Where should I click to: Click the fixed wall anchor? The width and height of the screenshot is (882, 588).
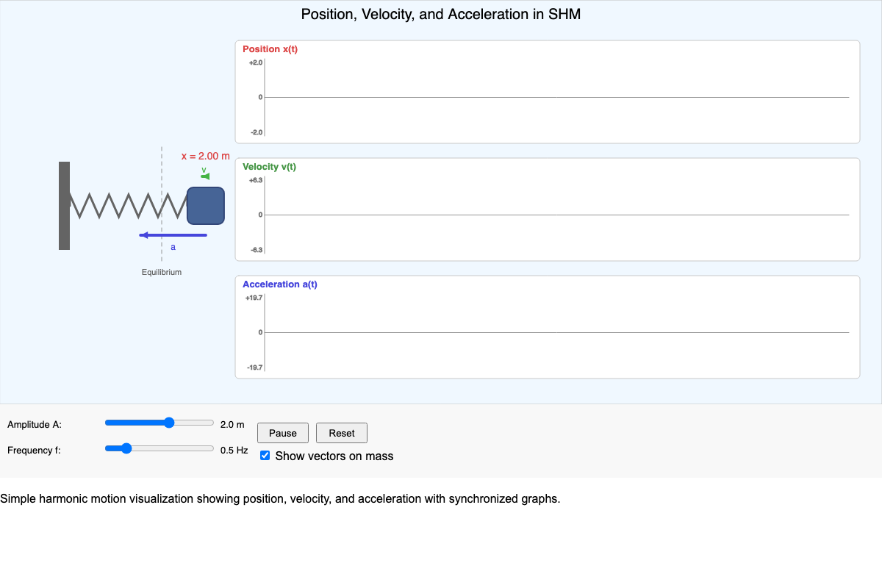pos(64,206)
